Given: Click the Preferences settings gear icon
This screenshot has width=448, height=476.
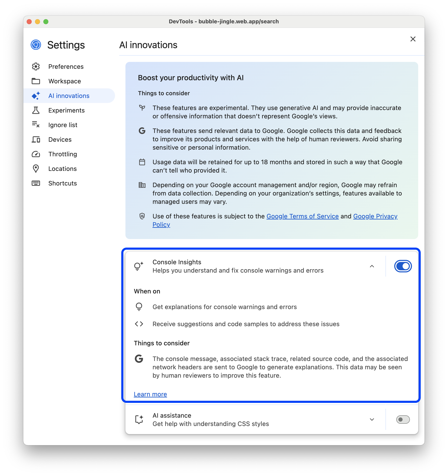Looking at the screenshot, I should 36,66.
